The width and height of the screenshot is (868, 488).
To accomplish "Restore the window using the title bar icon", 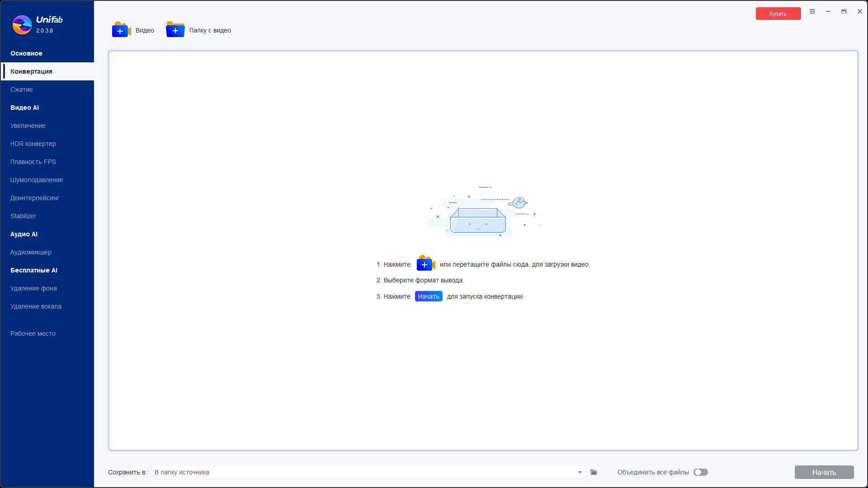I will coord(844,12).
